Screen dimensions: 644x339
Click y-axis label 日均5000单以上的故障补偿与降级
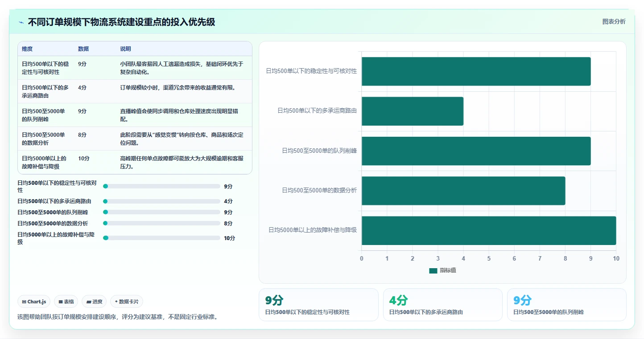point(313,230)
